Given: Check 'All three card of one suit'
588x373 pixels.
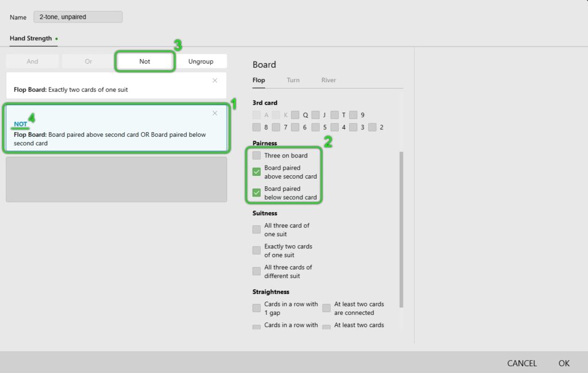Looking at the screenshot, I should click(257, 230).
